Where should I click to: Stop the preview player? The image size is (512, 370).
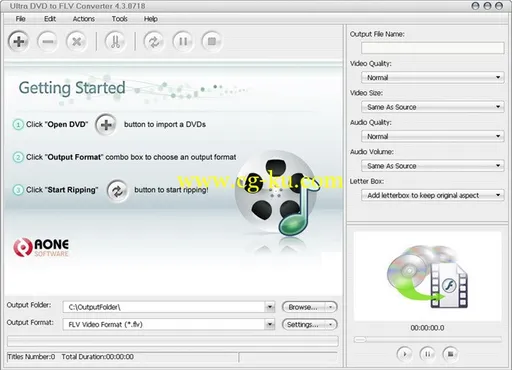[x=450, y=354]
